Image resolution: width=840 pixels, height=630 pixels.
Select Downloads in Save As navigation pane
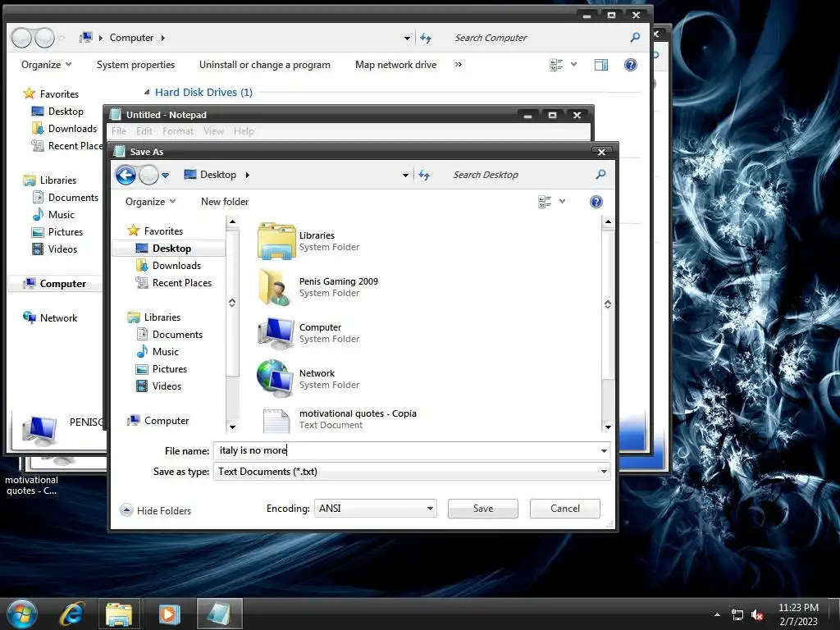pos(176,266)
